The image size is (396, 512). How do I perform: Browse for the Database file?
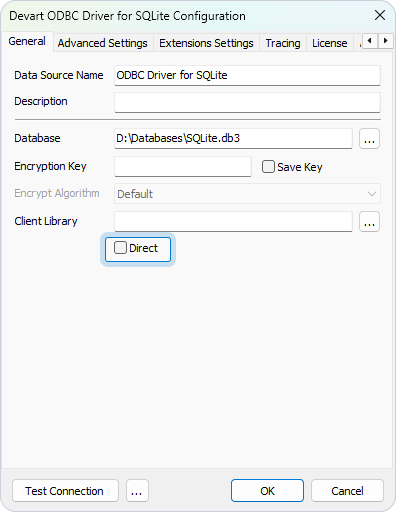pyautogui.click(x=369, y=138)
